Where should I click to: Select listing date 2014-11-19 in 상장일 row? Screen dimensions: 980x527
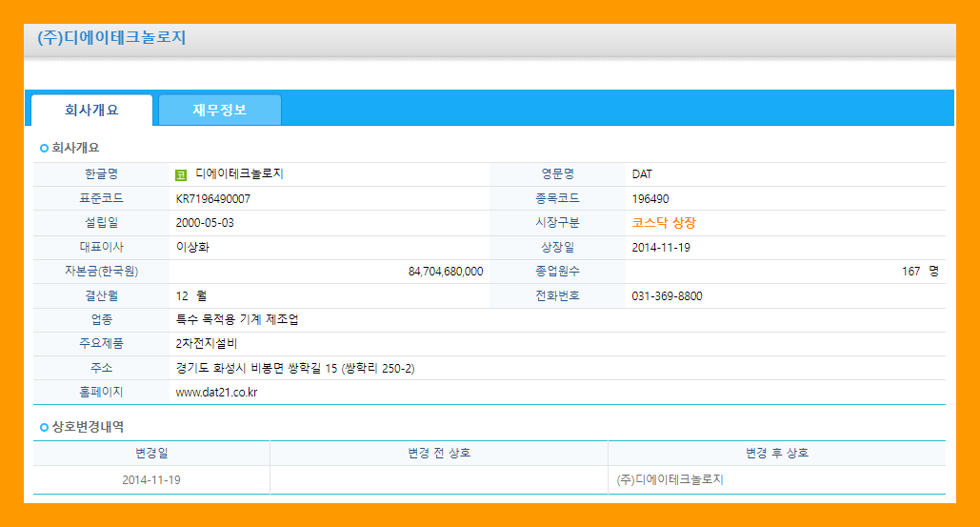(x=661, y=248)
